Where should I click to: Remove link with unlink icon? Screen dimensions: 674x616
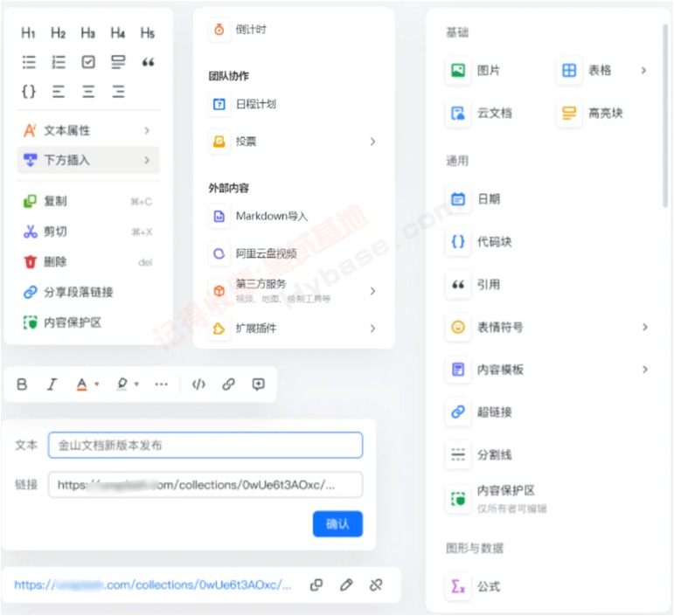(376, 585)
